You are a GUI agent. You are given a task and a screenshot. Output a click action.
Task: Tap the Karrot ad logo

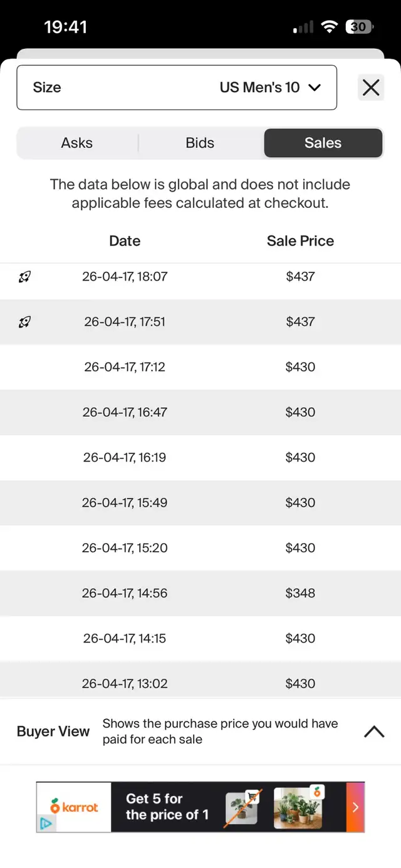74,807
